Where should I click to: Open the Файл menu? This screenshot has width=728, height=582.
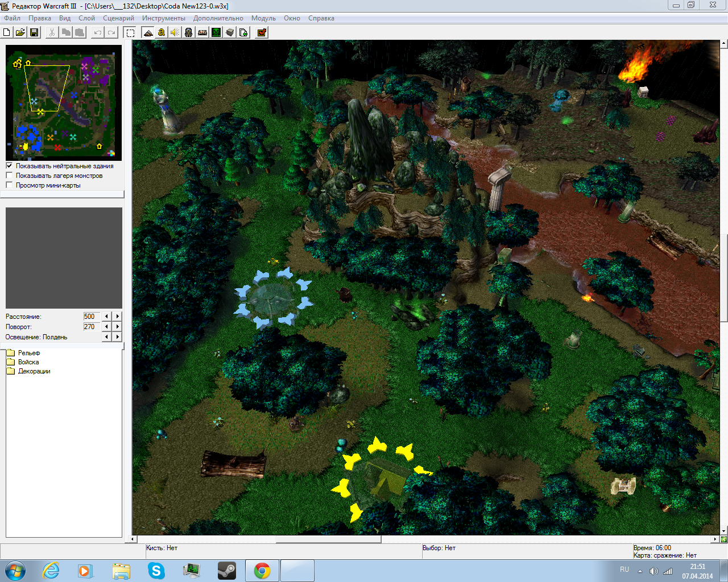12,18
